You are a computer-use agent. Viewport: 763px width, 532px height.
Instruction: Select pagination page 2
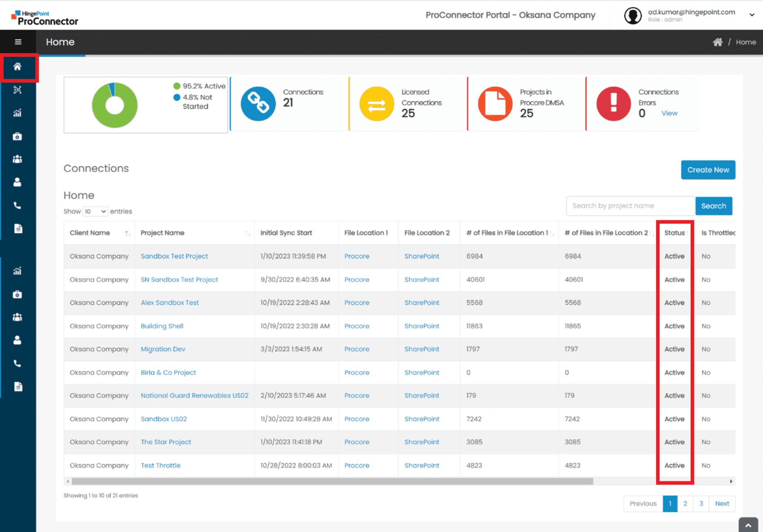coord(685,503)
